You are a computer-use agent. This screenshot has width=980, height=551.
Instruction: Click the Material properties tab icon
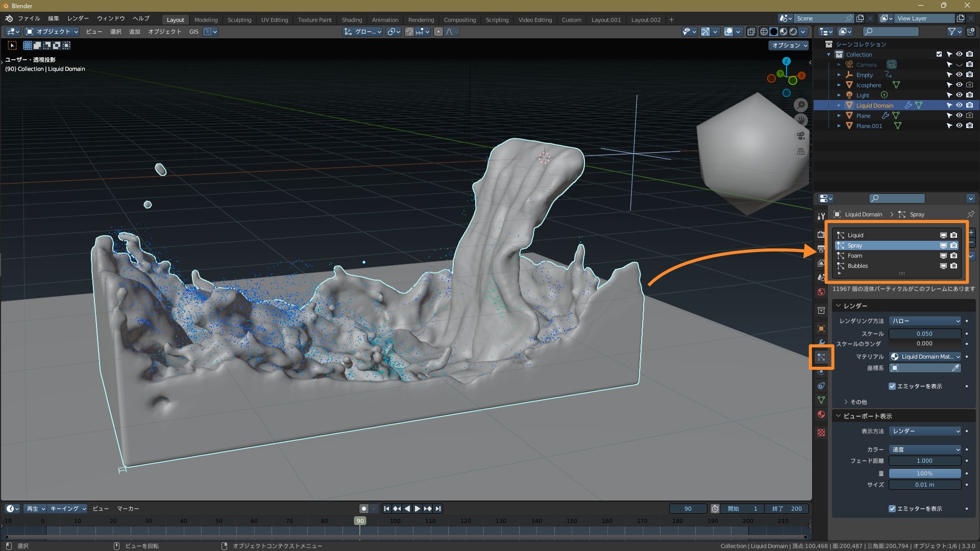click(821, 414)
